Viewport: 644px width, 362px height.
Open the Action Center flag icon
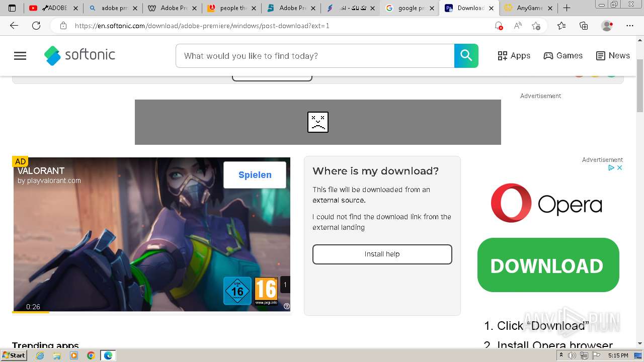pyautogui.click(x=596, y=355)
